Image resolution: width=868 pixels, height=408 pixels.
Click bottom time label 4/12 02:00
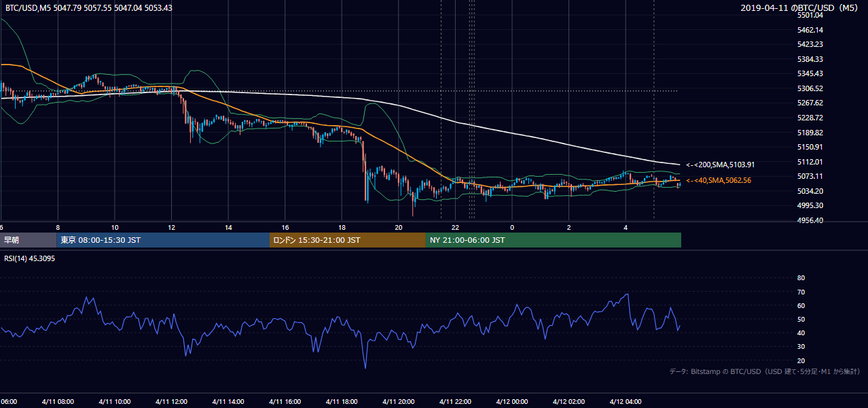(568, 402)
